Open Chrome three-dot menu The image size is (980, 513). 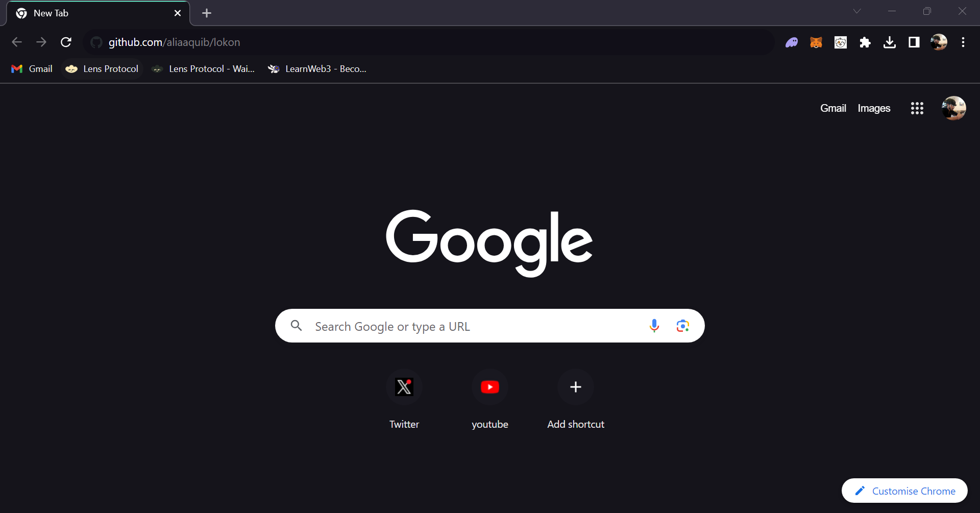point(963,42)
